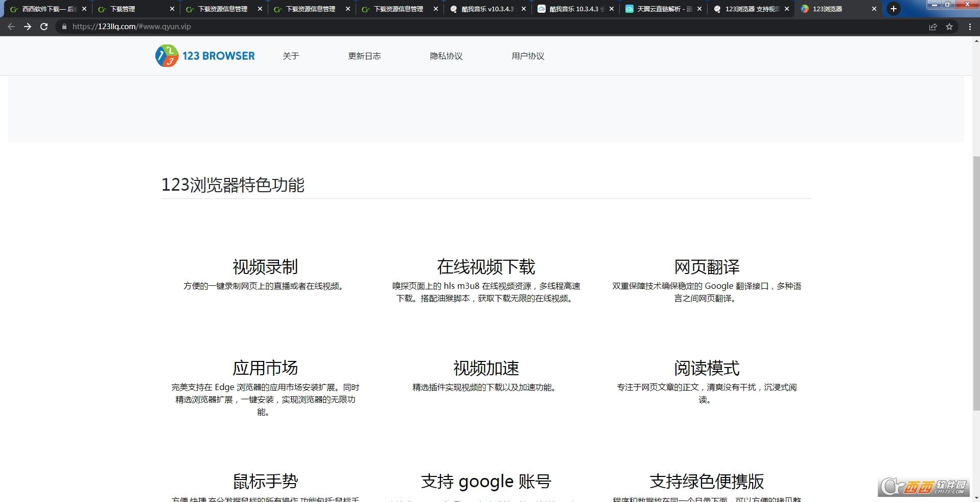
Task: Open the browser three-dot menu
Action: (970, 27)
